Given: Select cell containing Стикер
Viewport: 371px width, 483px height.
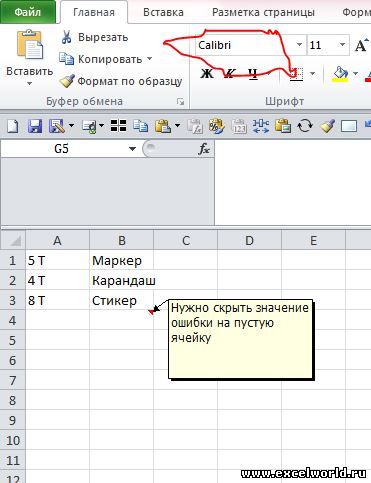Looking at the screenshot, I should 122,300.
